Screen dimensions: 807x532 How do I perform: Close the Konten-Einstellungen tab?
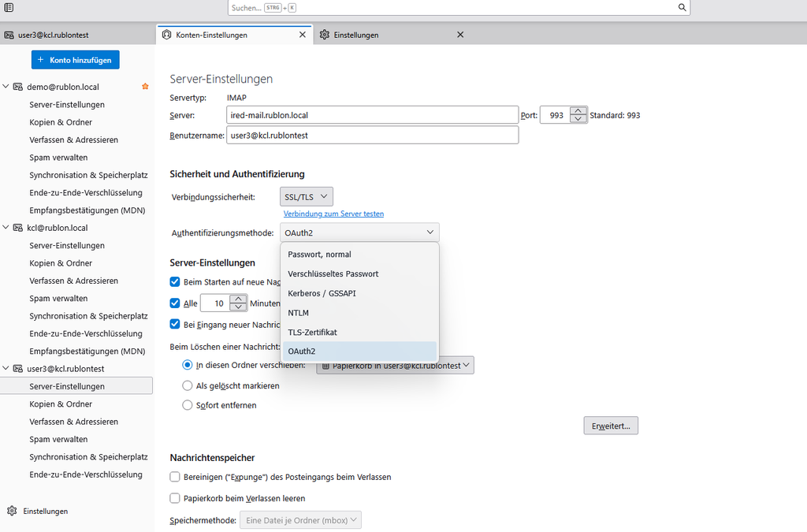point(303,35)
